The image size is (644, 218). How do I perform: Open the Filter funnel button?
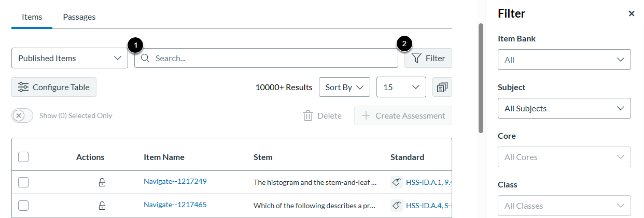pyautogui.click(x=428, y=58)
